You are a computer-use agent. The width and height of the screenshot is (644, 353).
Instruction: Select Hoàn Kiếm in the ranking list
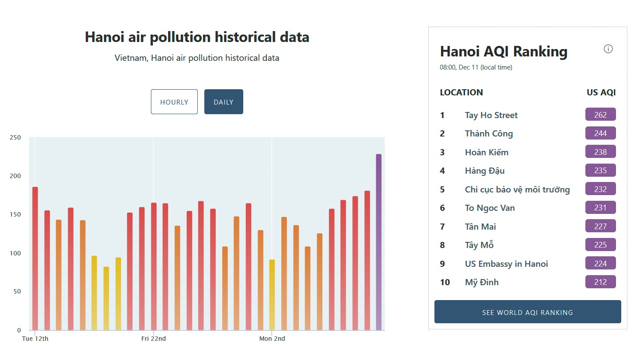[486, 152]
